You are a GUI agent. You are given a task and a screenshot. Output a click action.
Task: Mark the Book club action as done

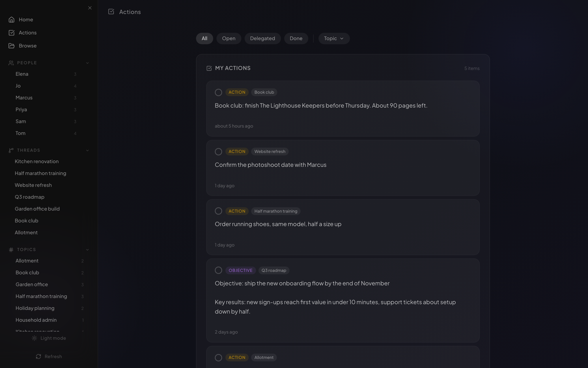pyautogui.click(x=218, y=92)
